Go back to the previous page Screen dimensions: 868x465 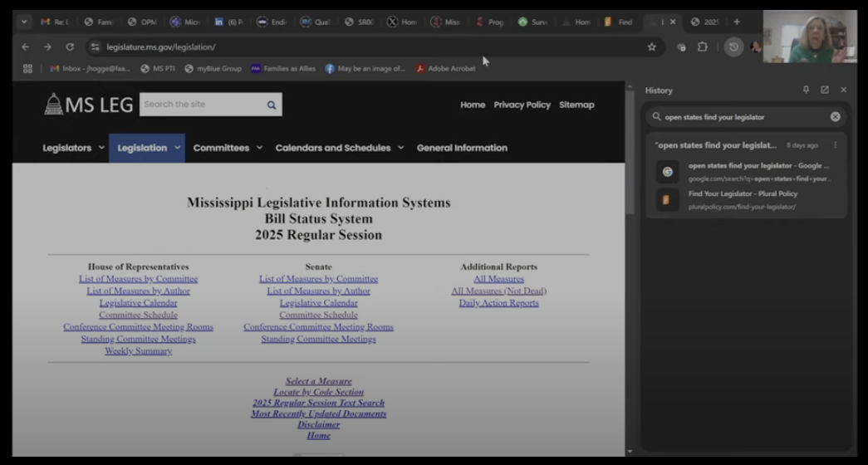pos(26,47)
